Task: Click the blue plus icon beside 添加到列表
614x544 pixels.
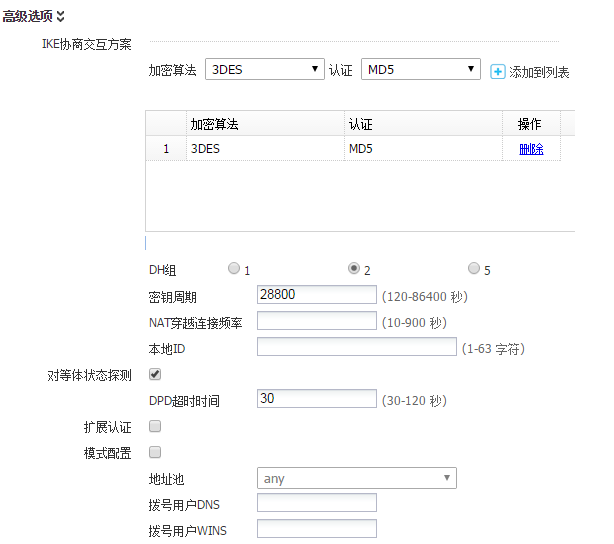Action: [498, 72]
